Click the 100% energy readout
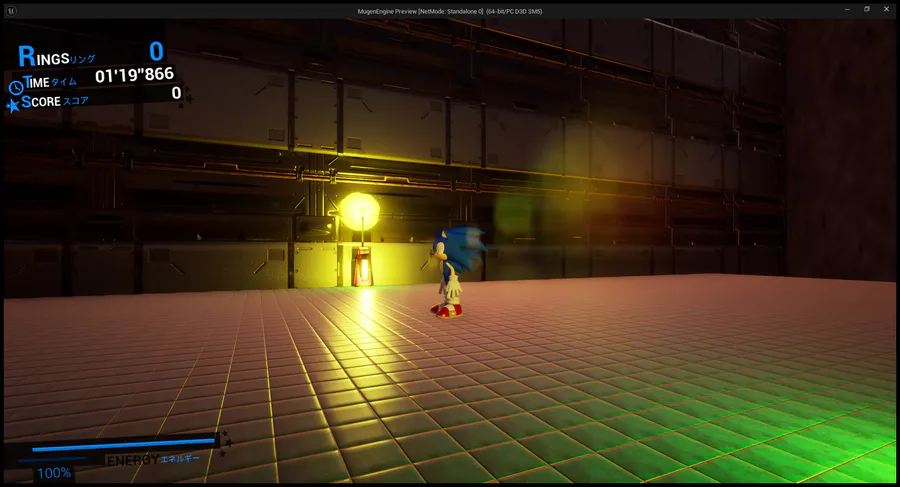The image size is (900, 487). coord(54,473)
